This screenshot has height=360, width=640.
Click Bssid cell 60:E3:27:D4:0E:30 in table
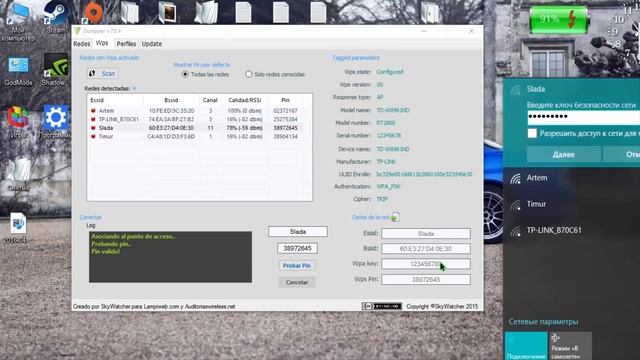(171, 128)
